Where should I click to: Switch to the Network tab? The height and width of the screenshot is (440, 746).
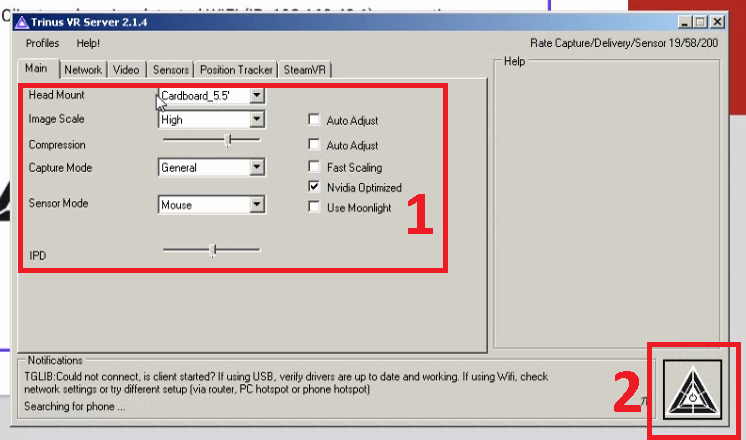(x=83, y=70)
